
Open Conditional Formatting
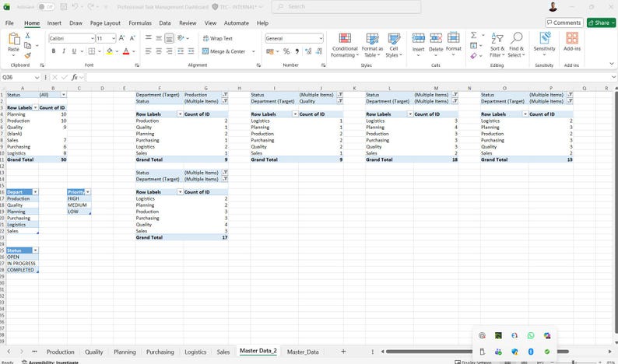point(345,45)
